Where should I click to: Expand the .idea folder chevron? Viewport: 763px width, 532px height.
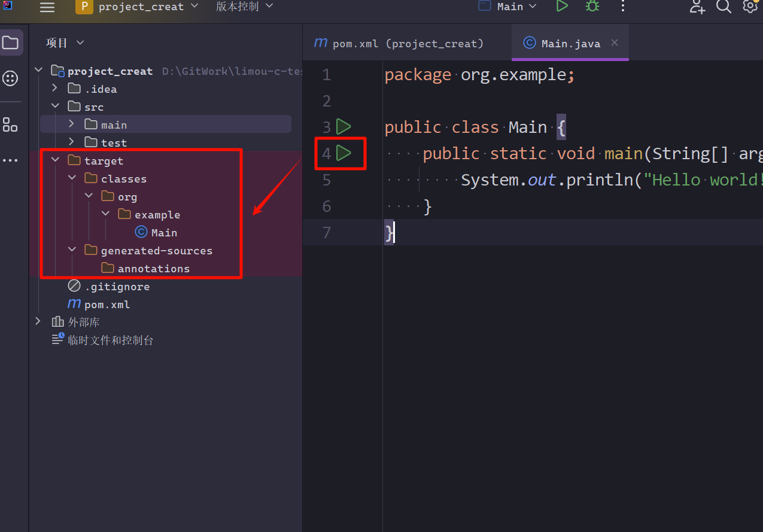[x=55, y=89]
